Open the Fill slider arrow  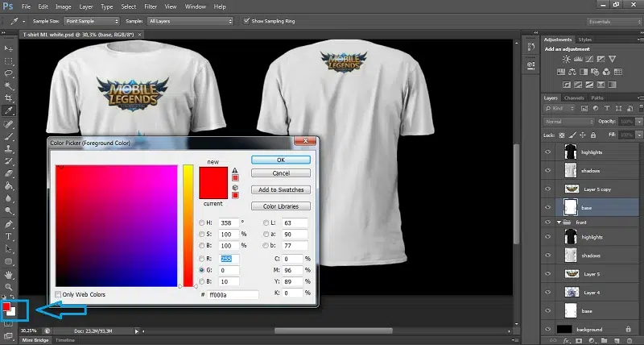(638, 135)
